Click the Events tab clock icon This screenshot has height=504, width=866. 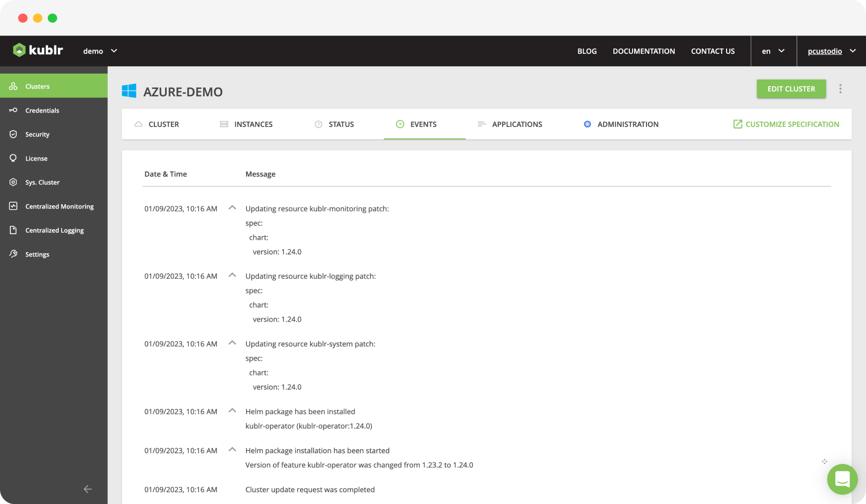pyautogui.click(x=400, y=124)
